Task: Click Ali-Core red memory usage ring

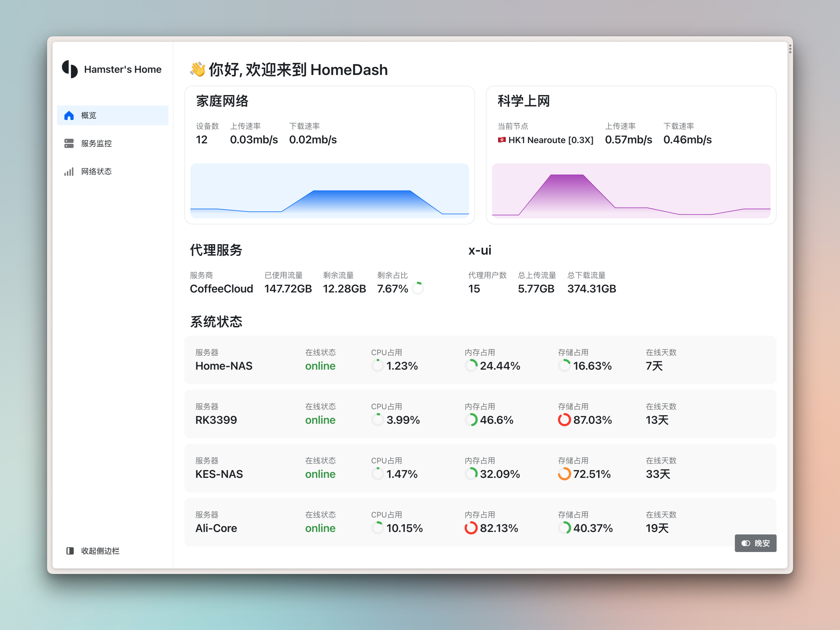Action: coord(471,528)
